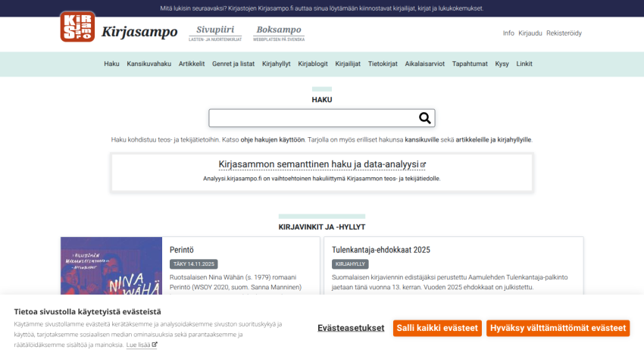This screenshot has width=644, height=362.
Task: Open the Kirjasampo wordmark home link
Action: click(139, 32)
